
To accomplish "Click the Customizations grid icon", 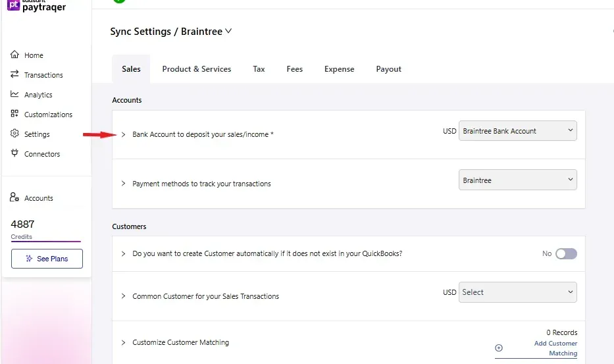I will coord(14,114).
